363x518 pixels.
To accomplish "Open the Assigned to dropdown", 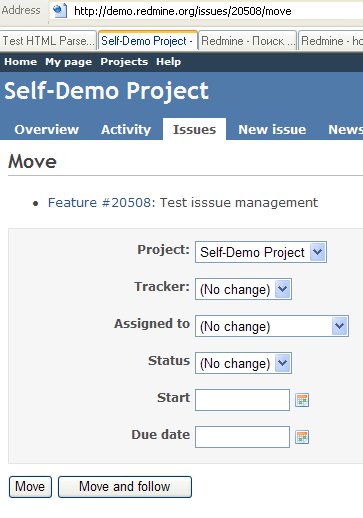I will coord(272,326).
